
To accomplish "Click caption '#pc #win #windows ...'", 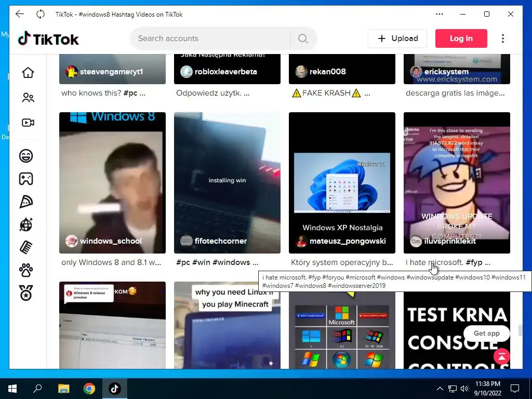I will coord(217,262).
